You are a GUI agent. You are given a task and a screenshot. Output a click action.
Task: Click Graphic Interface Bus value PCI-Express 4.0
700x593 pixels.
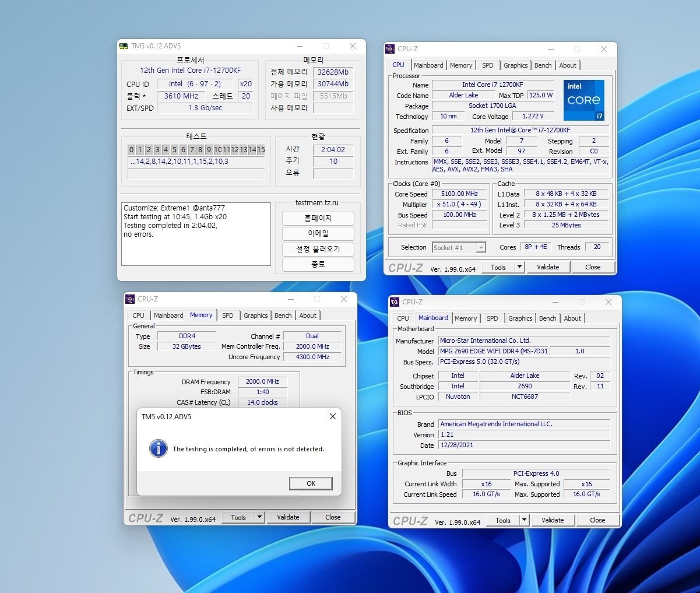pyautogui.click(x=536, y=473)
